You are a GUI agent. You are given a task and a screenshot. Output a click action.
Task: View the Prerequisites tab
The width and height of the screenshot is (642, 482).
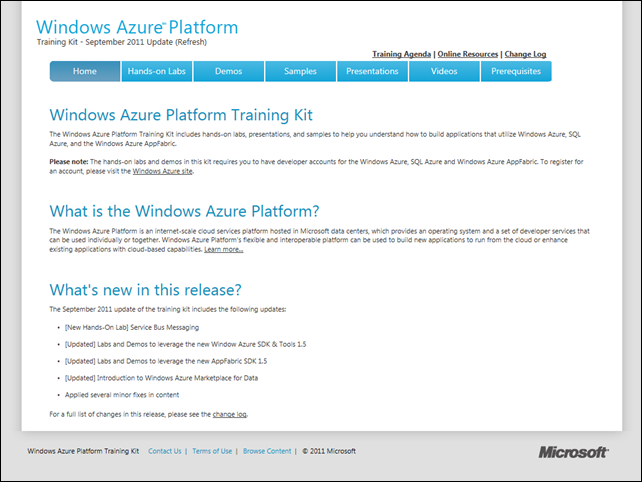516,71
